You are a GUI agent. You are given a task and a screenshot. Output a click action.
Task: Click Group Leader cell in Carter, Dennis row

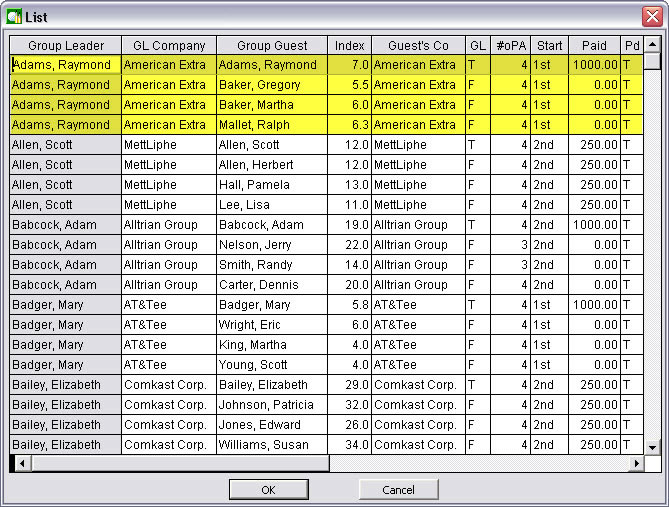[66, 285]
